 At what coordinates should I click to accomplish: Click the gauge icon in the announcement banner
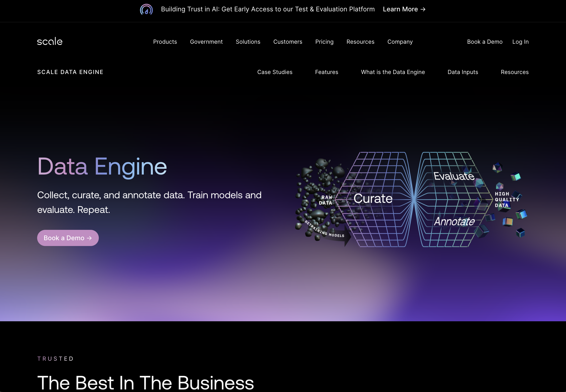tap(146, 9)
